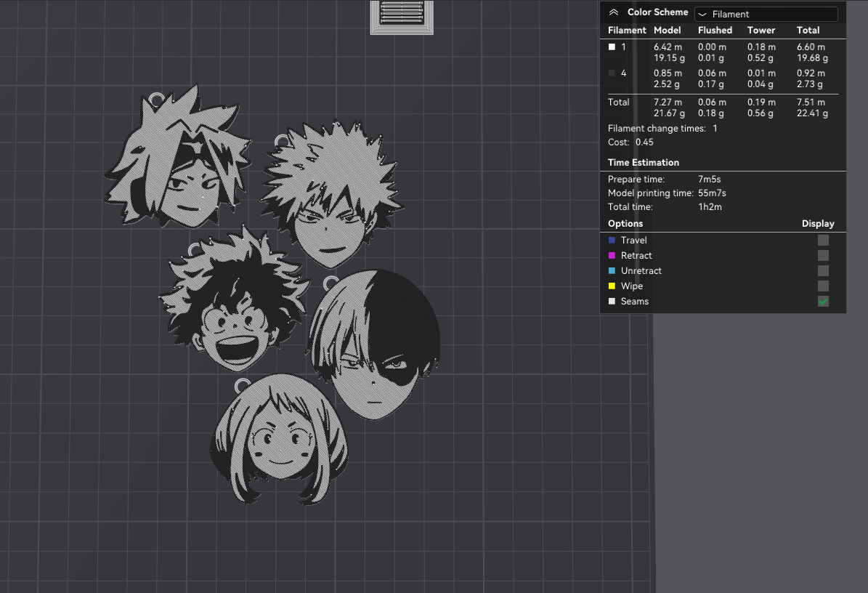Click filament 1 white color swatch
The image size is (868, 593).
[x=612, y=47]
